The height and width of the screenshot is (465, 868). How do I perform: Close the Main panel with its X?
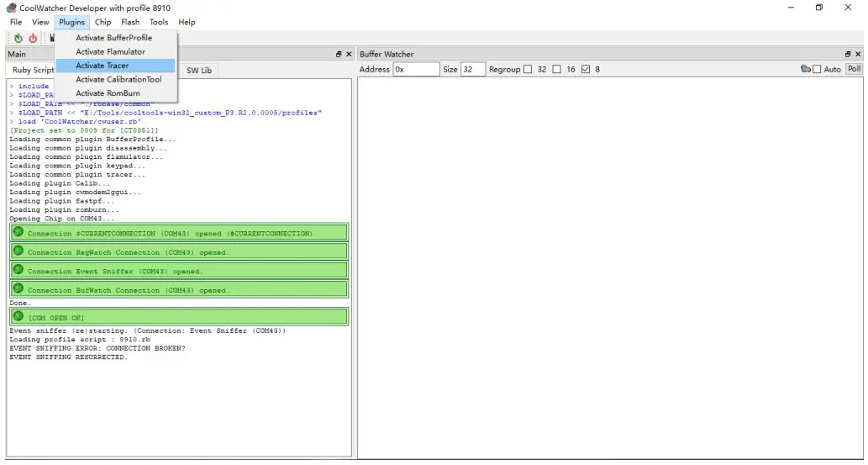pos(349,54)
